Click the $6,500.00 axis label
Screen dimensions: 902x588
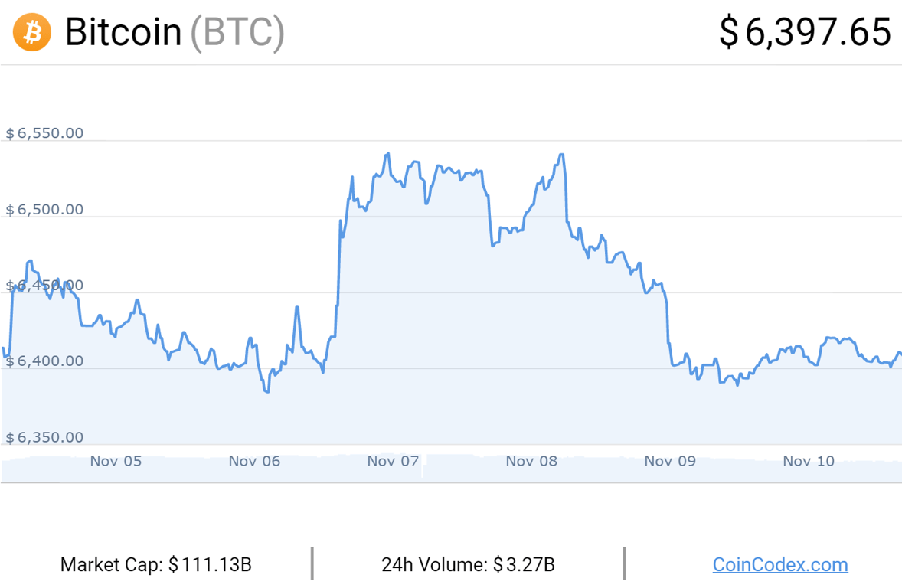[44, 210]
